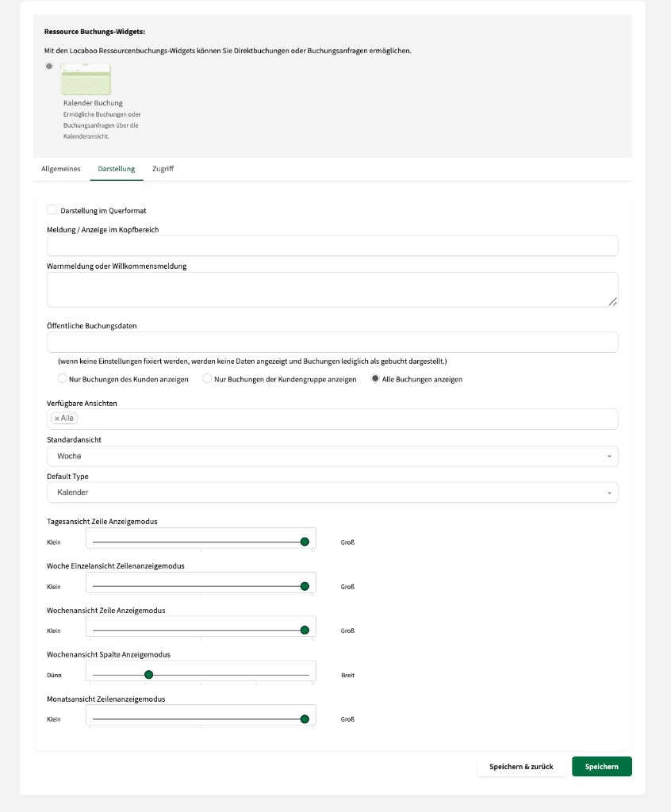Select the Darstellung tab
This screenshot has width=671, height=812.
tap(116, 168)
